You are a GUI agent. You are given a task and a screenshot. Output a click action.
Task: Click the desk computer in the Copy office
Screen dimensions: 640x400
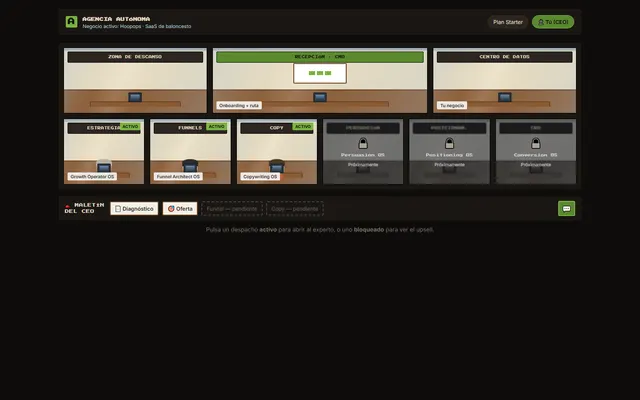[x=277, y=167]
